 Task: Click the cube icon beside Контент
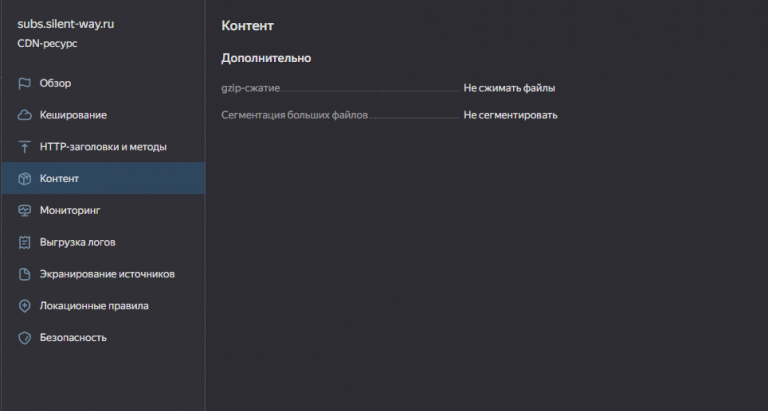point(24,179)
